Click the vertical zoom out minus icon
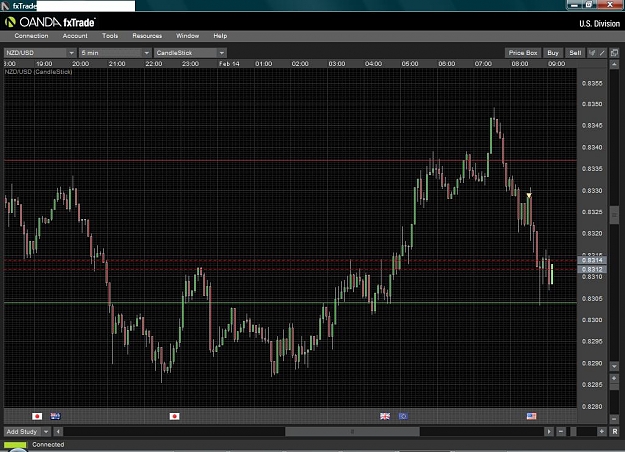The height and width of the screenshot is (452, 625). coord(614,419)
